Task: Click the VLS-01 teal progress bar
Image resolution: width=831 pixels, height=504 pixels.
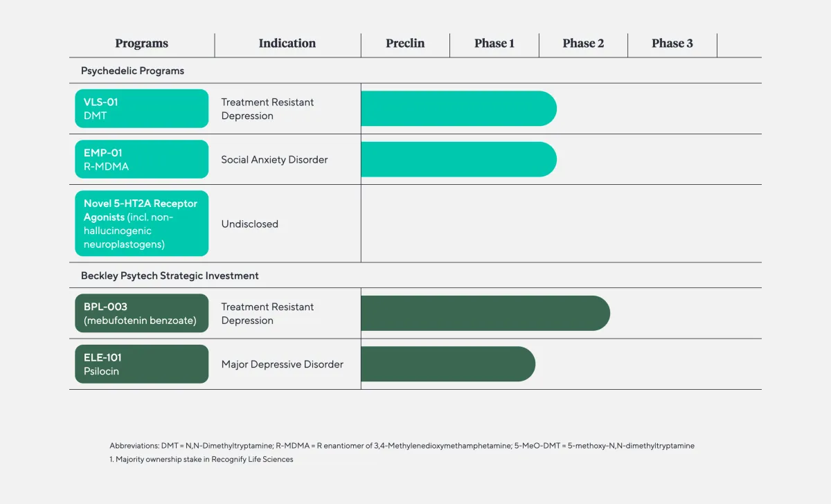Action: [x=458, y=108]
